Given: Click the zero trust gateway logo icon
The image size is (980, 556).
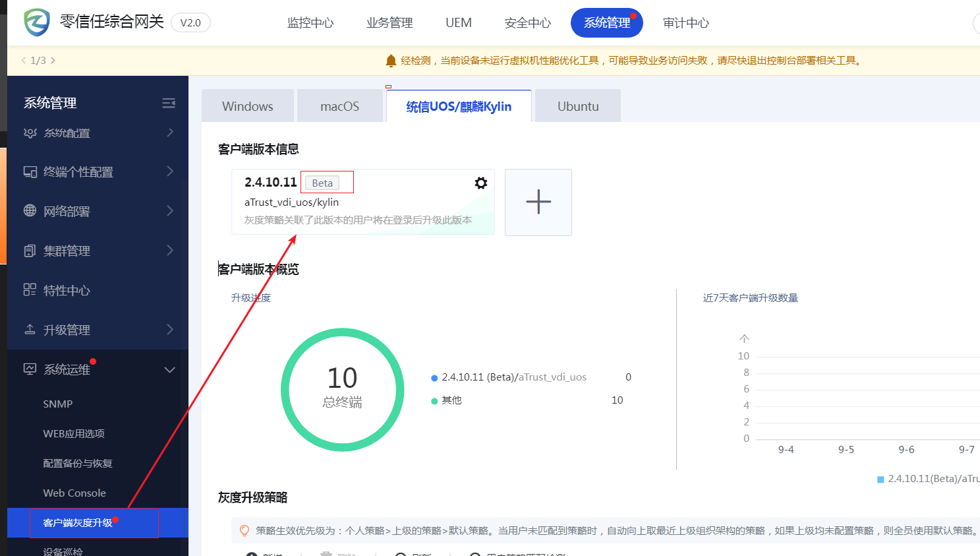Looking at the screenshot, I should point(37,22).
